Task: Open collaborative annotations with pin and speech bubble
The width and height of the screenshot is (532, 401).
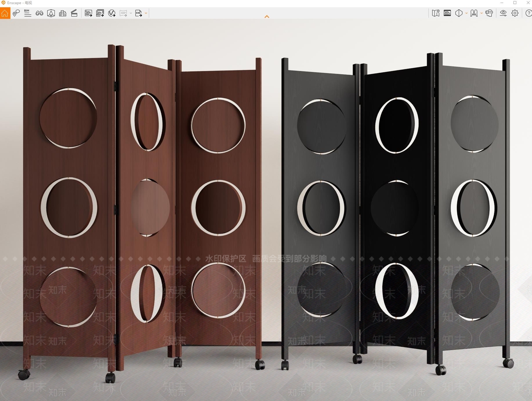Action: 16,13
